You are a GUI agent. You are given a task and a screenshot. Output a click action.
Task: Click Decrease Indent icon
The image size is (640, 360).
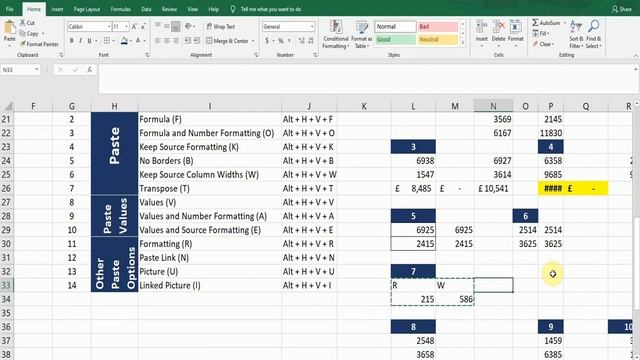188,40
